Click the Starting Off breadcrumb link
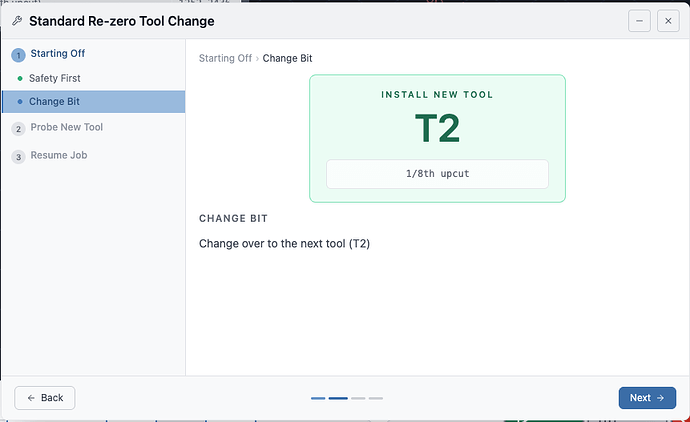 pyautogui.click(x=225, y=58)
